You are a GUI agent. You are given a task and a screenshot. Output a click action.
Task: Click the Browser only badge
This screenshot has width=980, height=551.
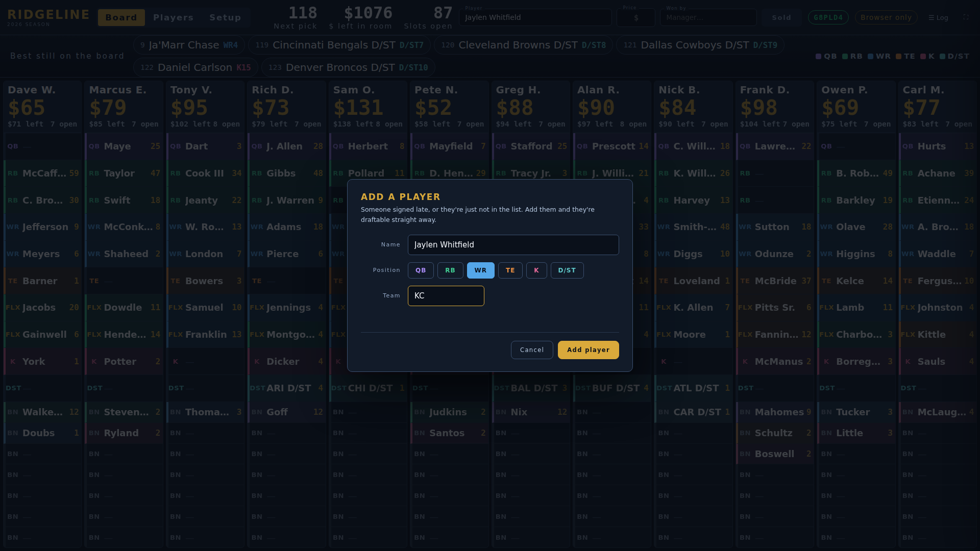click(886, 17)
